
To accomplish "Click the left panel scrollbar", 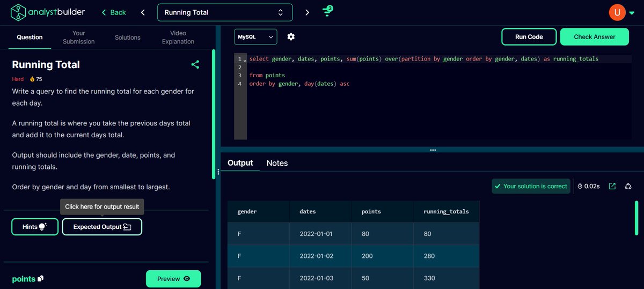I will [x=214, y=114].
